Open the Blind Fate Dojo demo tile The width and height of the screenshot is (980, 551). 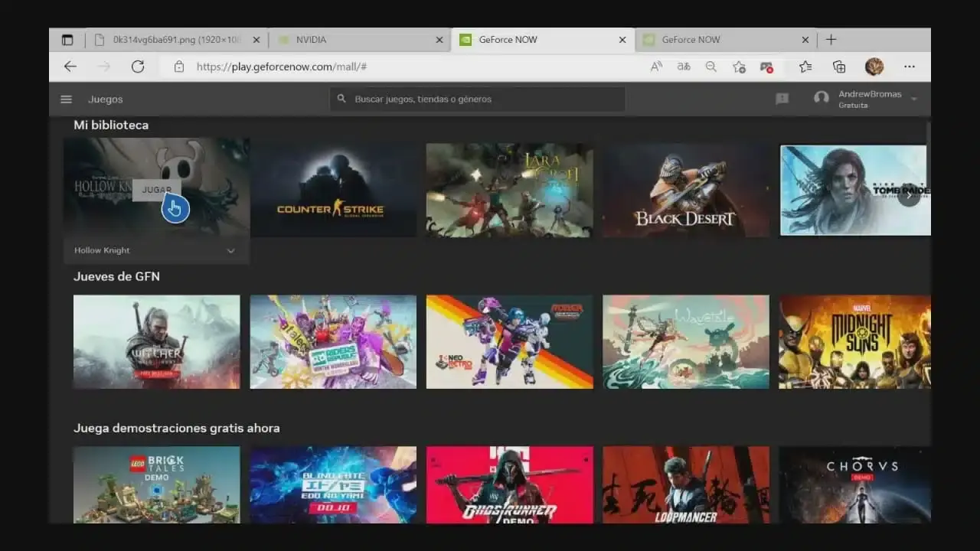(333, 485)
